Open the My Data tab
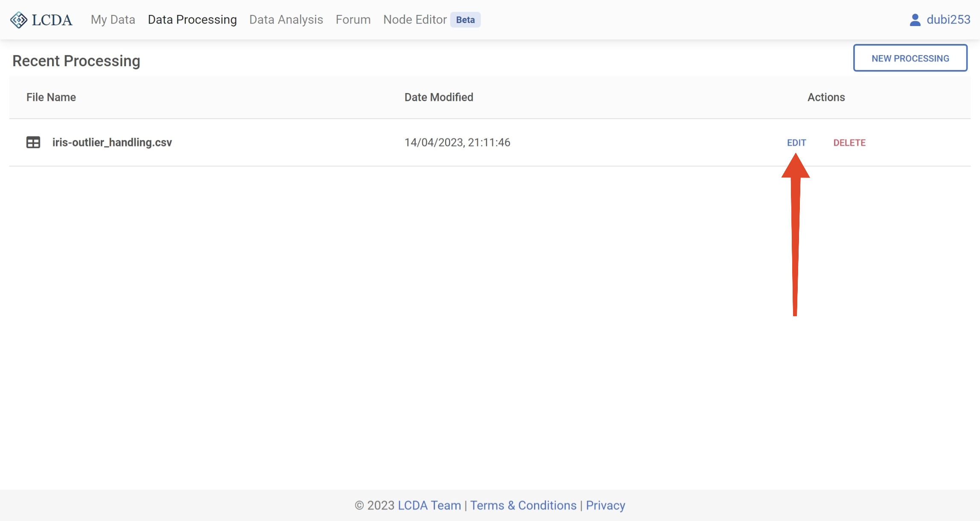 113,20
